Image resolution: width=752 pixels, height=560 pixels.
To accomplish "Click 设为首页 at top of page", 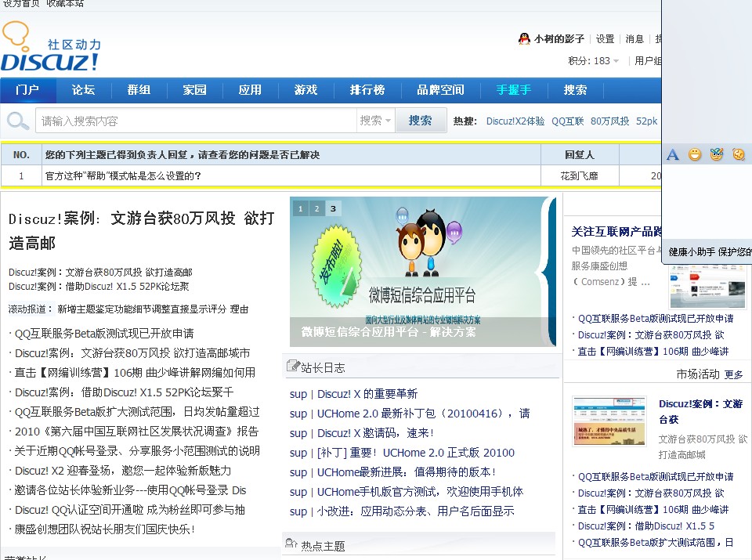I will click(x=20, y=3).
